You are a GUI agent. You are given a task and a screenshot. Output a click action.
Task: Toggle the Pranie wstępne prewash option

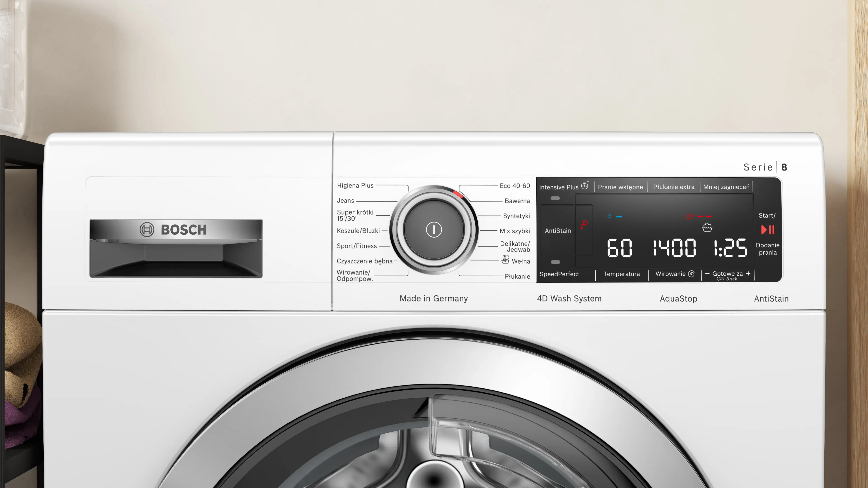pyautogui.click(x=620, y=187)
